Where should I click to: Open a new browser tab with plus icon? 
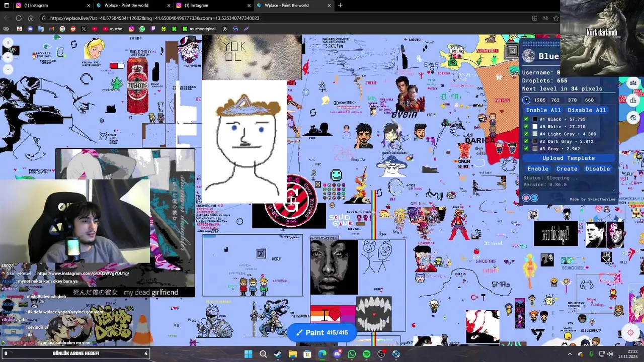(340, 6)
